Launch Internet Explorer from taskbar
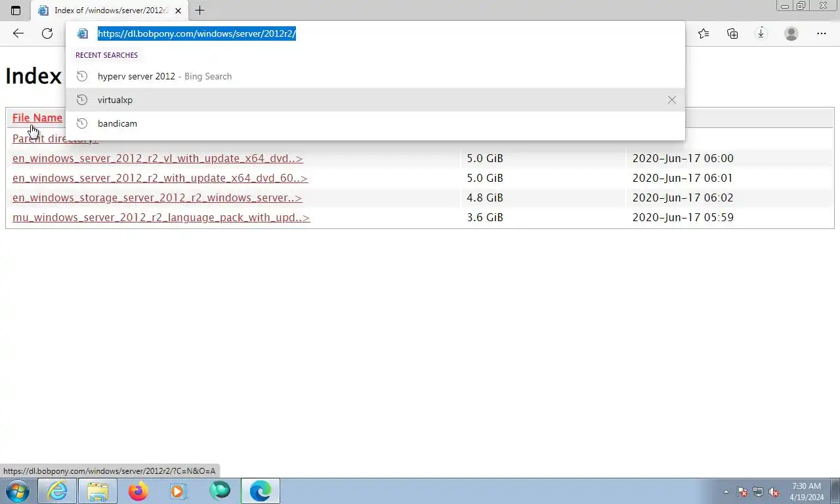This screenshot has width=840, height=504. point(57,491)
